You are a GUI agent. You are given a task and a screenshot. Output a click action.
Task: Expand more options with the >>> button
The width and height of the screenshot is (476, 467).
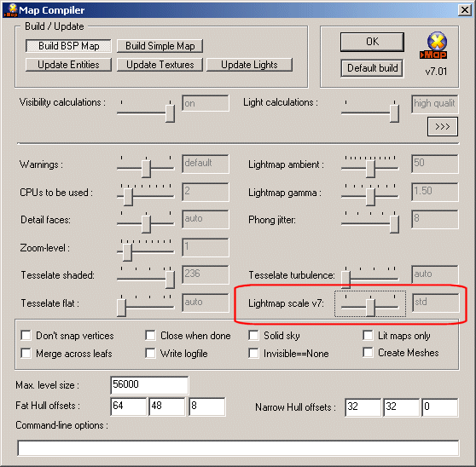coord(442,126)
